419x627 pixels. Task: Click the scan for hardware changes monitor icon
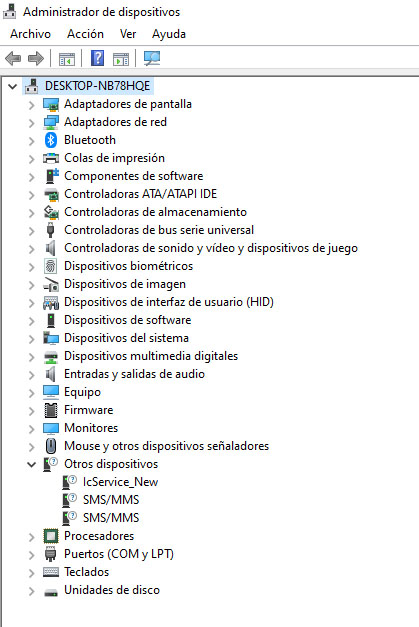(152, 58)
